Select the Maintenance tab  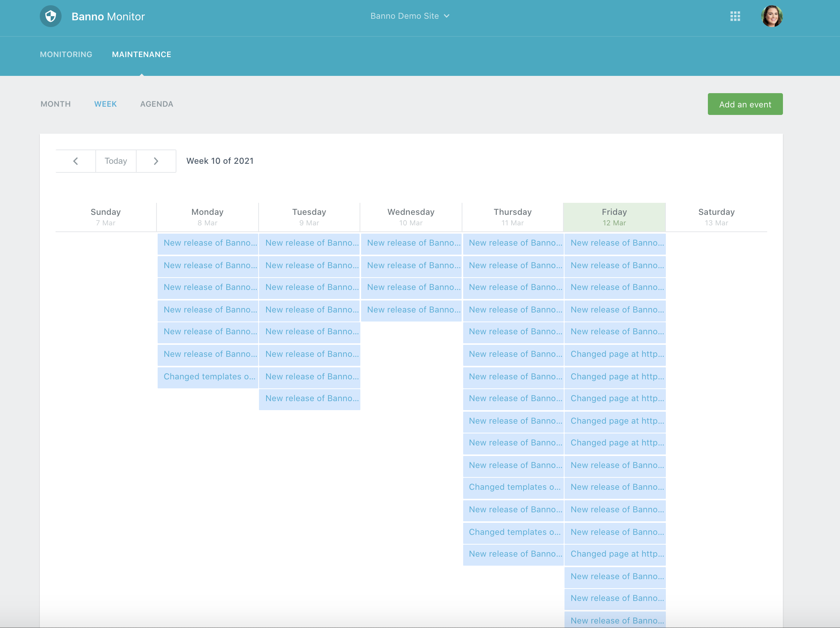pos(141,54)
